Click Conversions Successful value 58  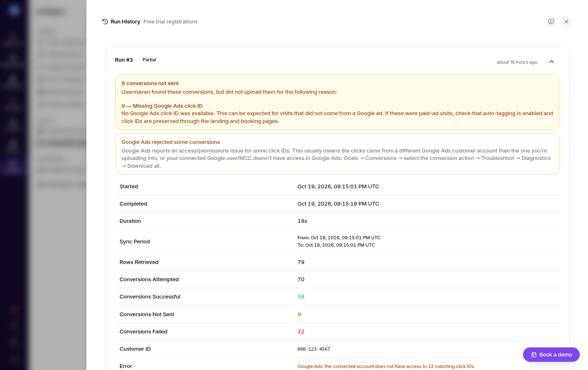(x=301, y=297)
